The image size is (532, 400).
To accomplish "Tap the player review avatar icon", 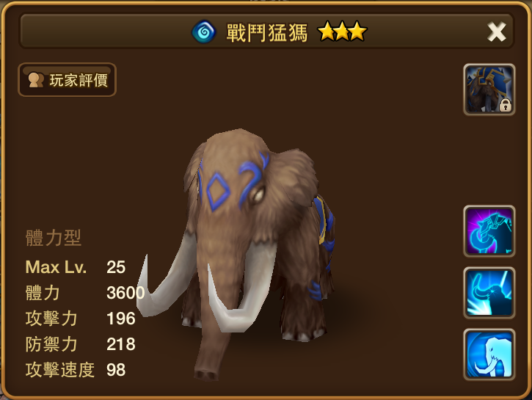I will (36, 80).
